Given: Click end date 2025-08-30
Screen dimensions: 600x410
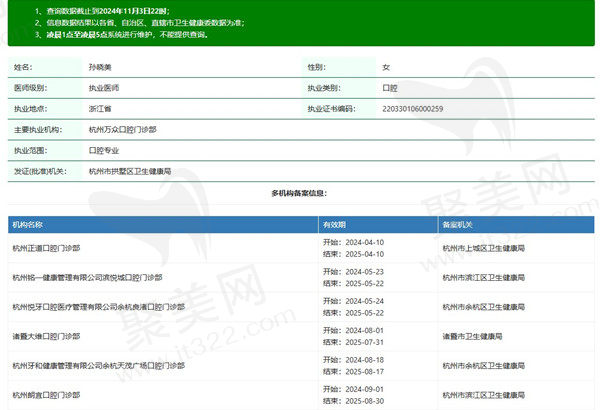Looking at the screenshot, I should tap(365, 401).
